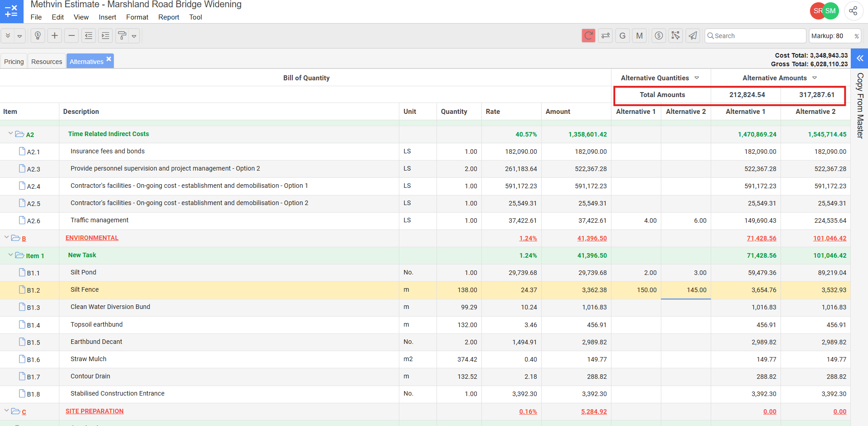Toggle the dollar circle currency button
The width and height of the screenshot is (868, 426).
coord(659,36)
